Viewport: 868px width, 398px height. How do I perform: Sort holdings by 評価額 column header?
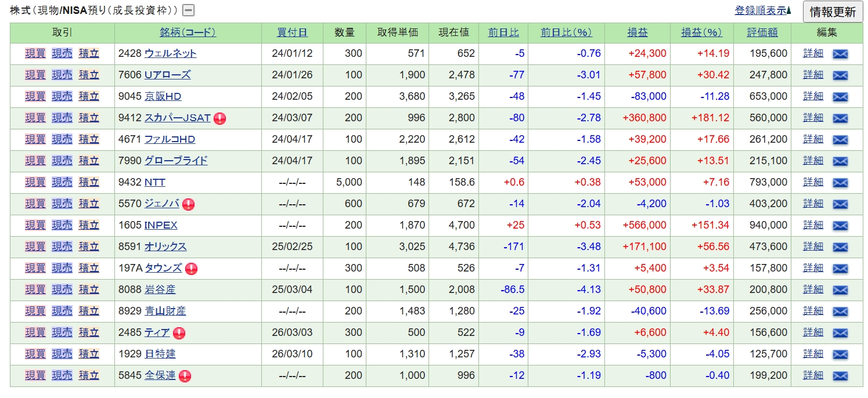point(762,32)
